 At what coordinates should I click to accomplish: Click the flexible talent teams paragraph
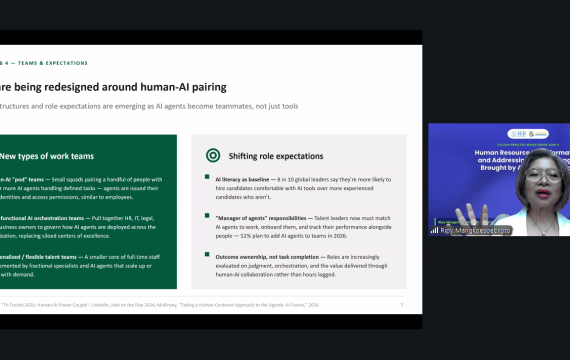pyautogui.click(x=80, y=266)
